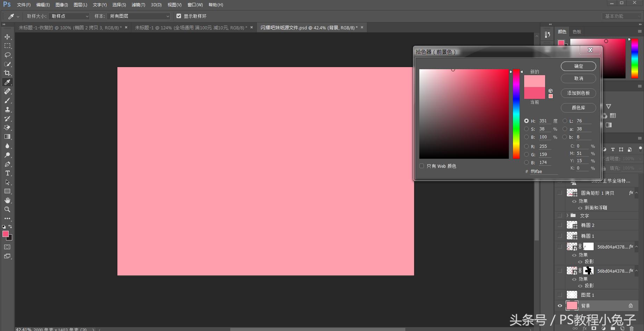Select the Gradient tool
The image size is (644, 331).
pos(7,137)
